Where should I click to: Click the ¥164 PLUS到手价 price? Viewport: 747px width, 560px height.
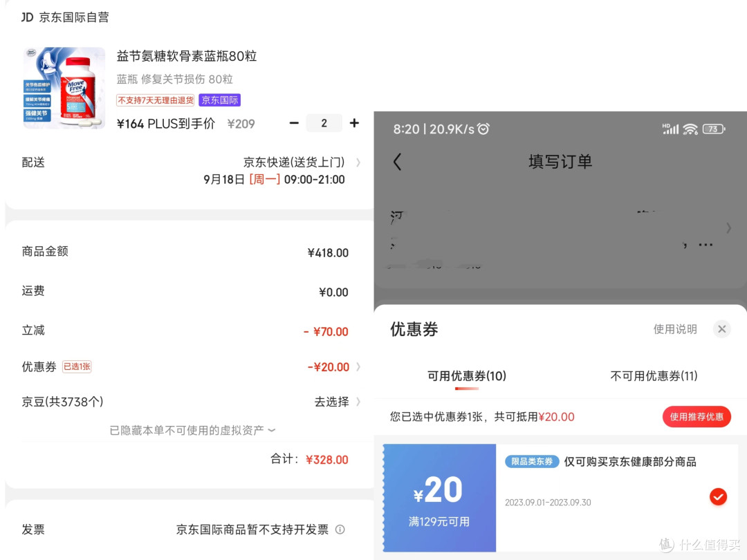[166, 124]
